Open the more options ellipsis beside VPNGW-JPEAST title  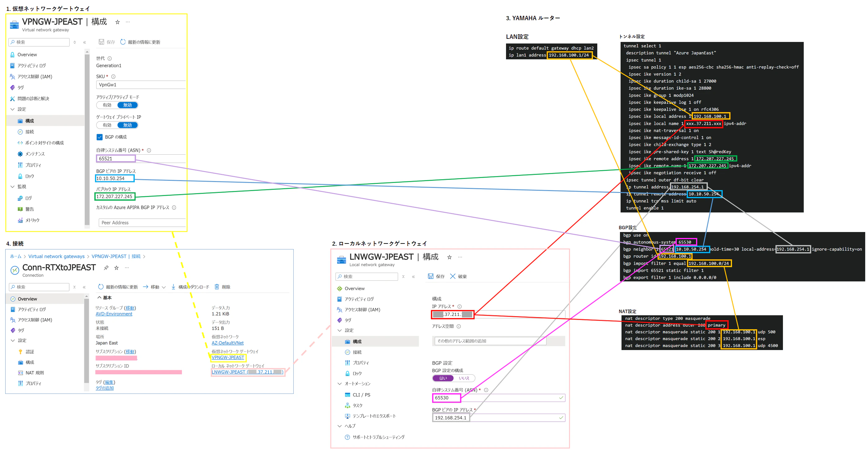pyautogui.click(x=128, y=22)
